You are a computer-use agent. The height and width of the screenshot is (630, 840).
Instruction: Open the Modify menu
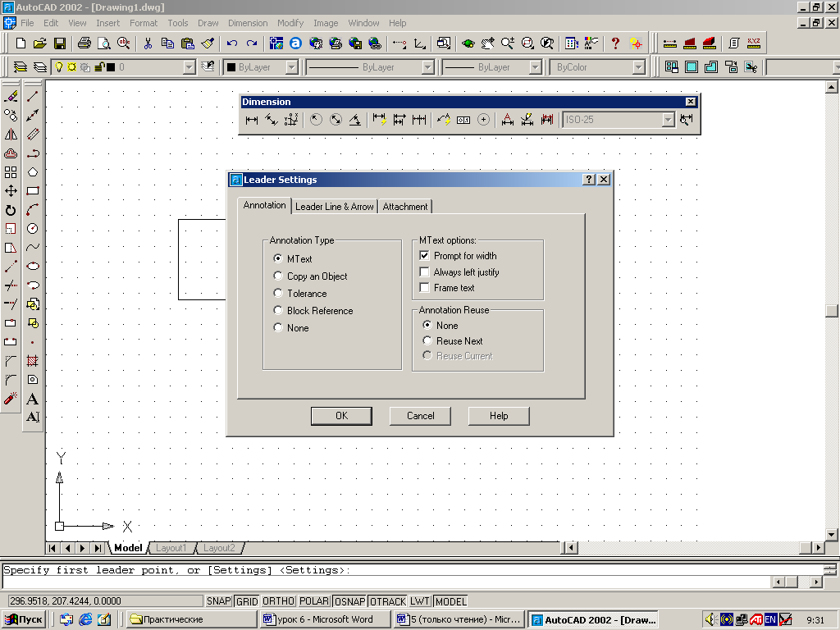pos(290,23)
